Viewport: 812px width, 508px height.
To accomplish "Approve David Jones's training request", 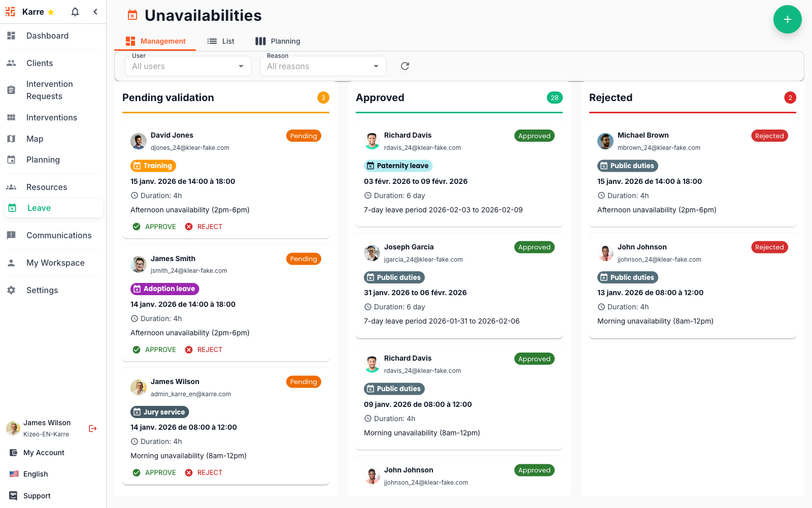I will (154, 227).
